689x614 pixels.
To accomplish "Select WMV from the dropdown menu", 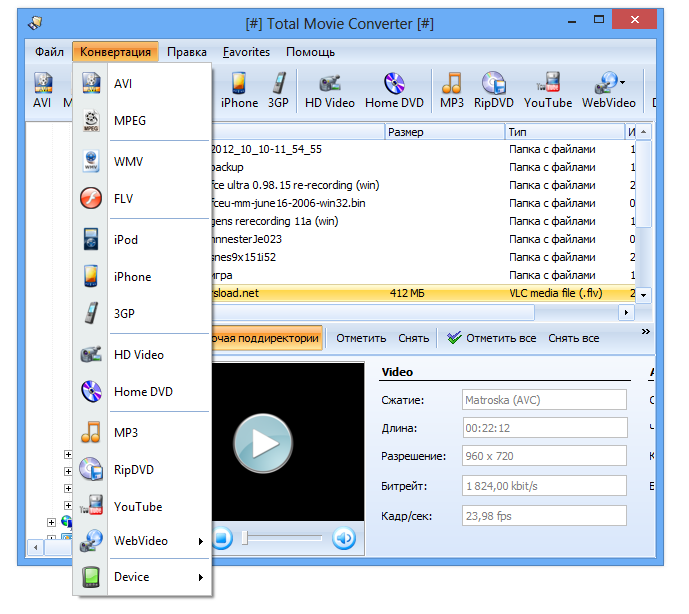I will (x=142, y=161).
